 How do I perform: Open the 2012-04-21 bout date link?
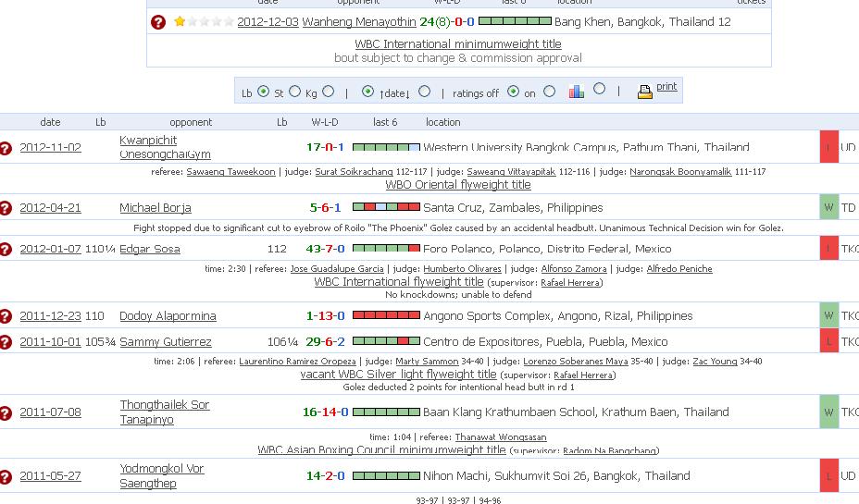(x=50, y=208)
